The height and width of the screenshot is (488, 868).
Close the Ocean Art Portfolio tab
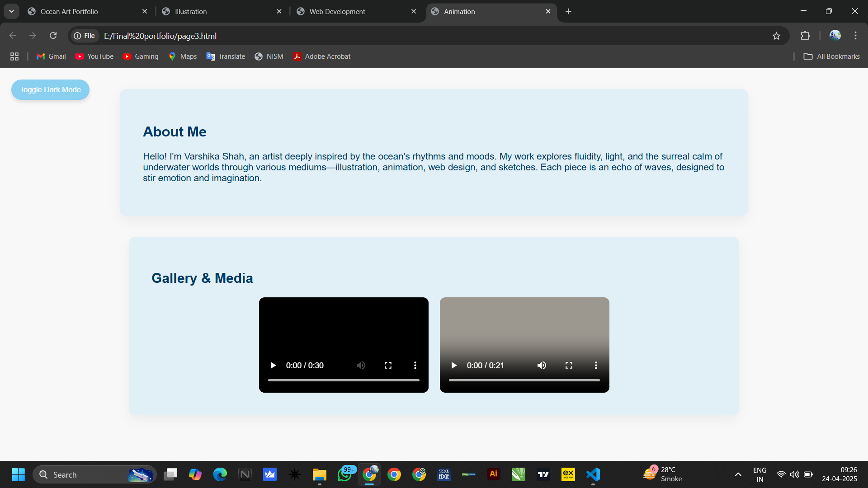tap(145, 12)
